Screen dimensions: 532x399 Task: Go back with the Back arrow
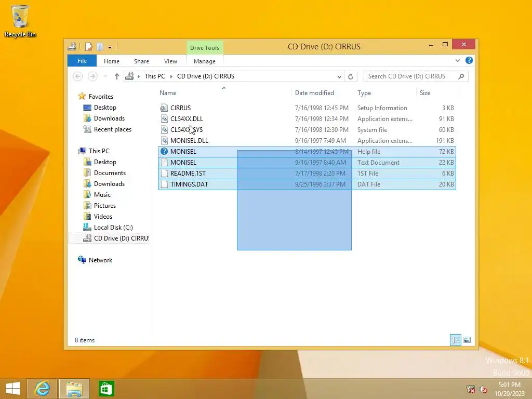tap(78, 76)
